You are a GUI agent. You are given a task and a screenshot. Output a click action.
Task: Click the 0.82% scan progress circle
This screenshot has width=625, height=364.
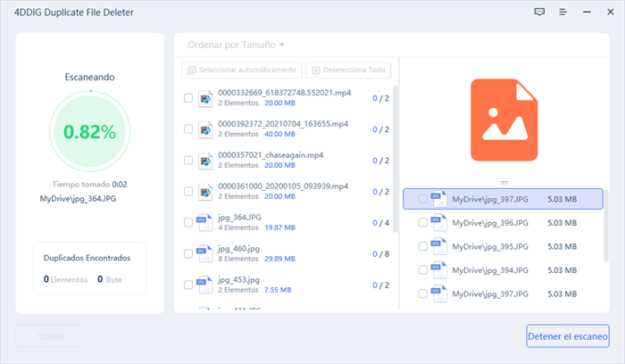89,131
